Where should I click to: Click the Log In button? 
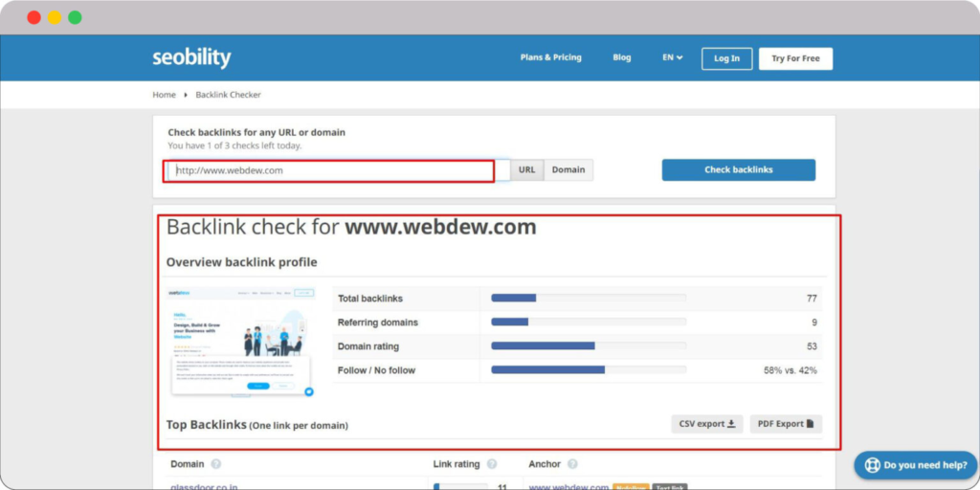(727, 58)
